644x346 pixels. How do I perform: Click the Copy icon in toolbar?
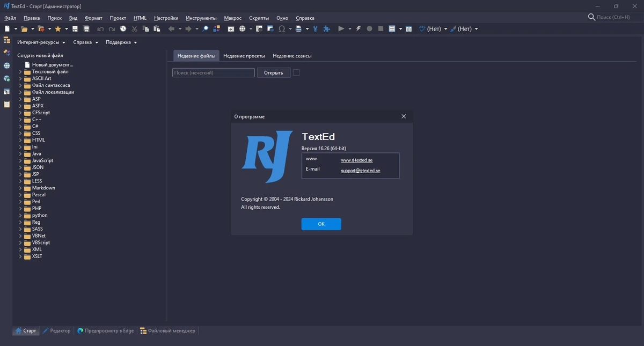146,28
